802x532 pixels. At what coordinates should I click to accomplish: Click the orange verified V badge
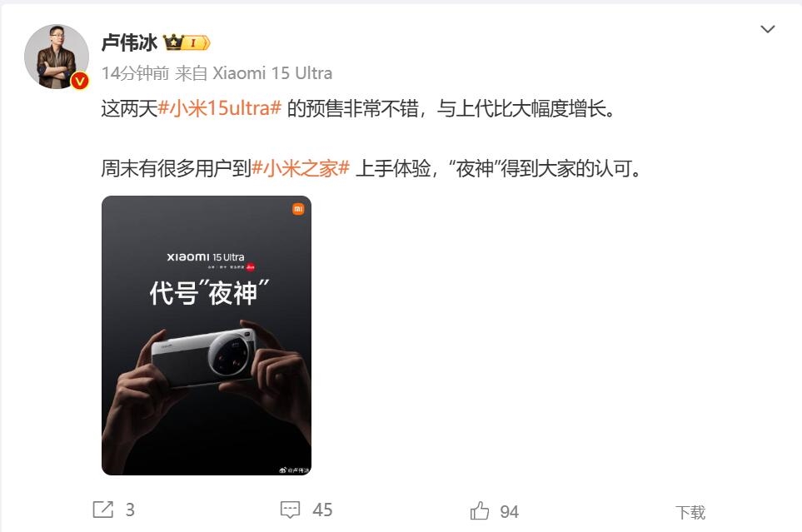coord(80,81)
